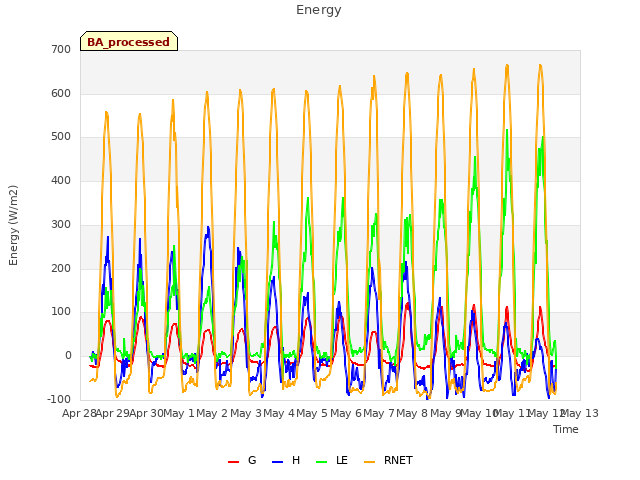Image resolution: width=640 pixels, height=480 pixels.
Task: Click the 200 y-axis tick label
Action: point(61,269)
